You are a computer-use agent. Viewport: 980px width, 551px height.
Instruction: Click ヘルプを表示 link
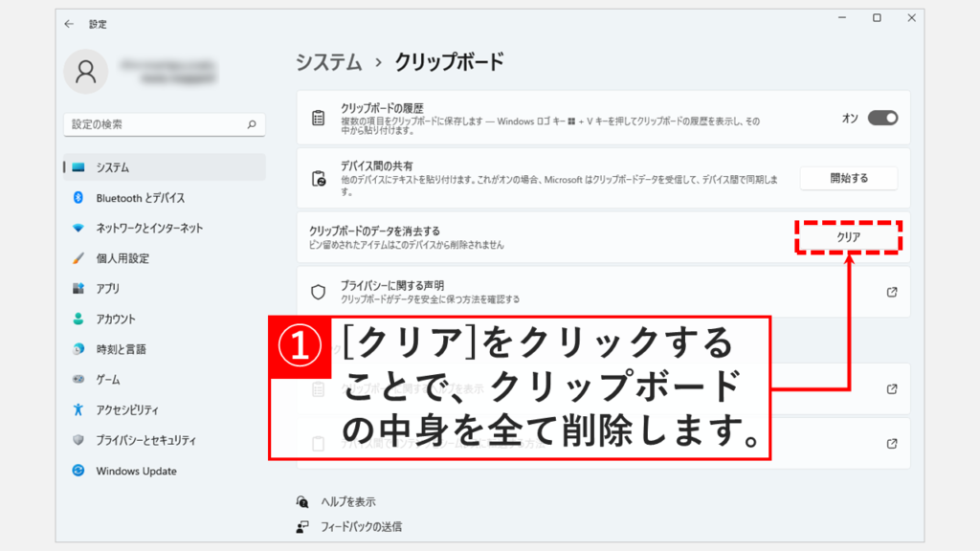pos(345,501)
